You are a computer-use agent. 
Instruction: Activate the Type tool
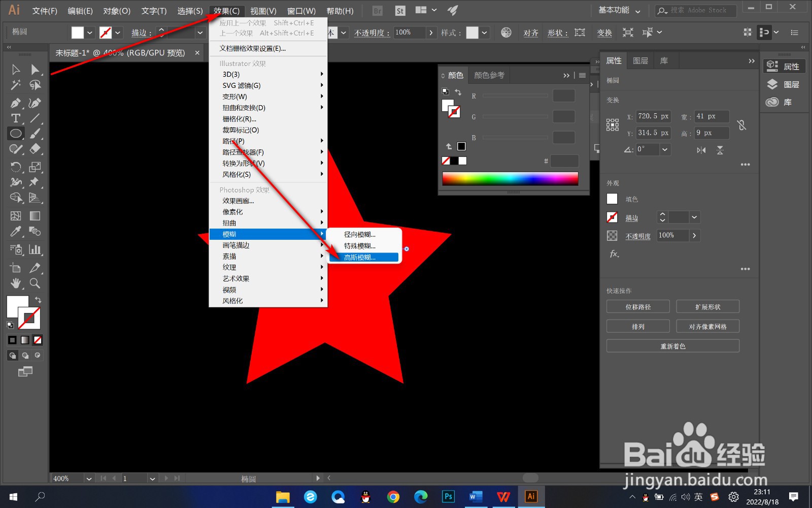click(x=16, y=118)
